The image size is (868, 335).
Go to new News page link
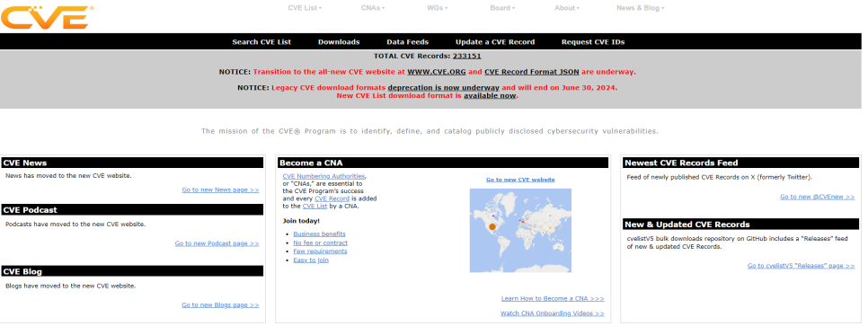point(220,190)
